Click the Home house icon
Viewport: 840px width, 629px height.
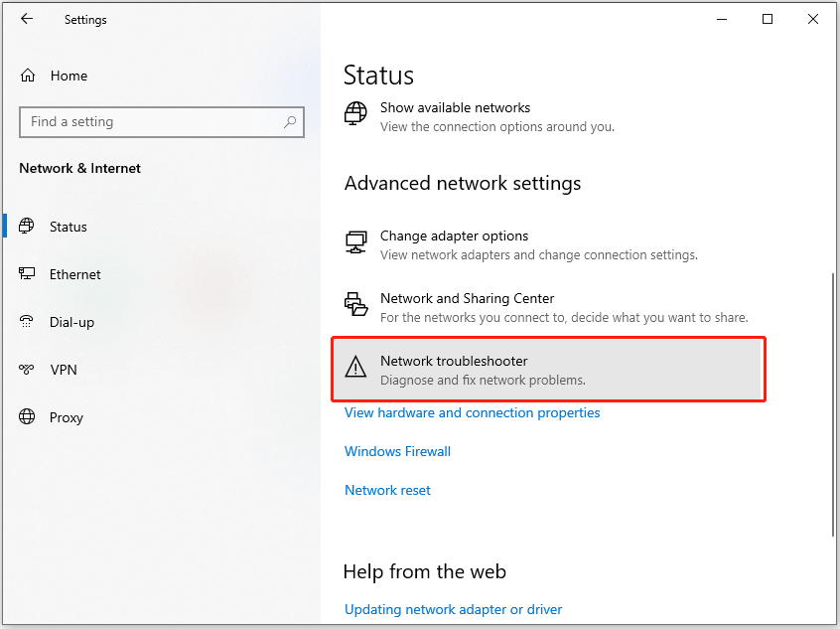click(x=28, y=76)
